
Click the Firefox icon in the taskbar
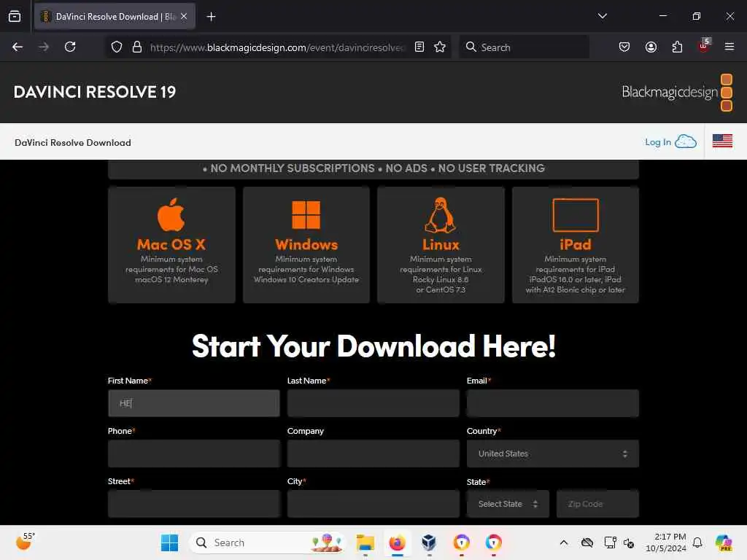click(x=398, y=542)
